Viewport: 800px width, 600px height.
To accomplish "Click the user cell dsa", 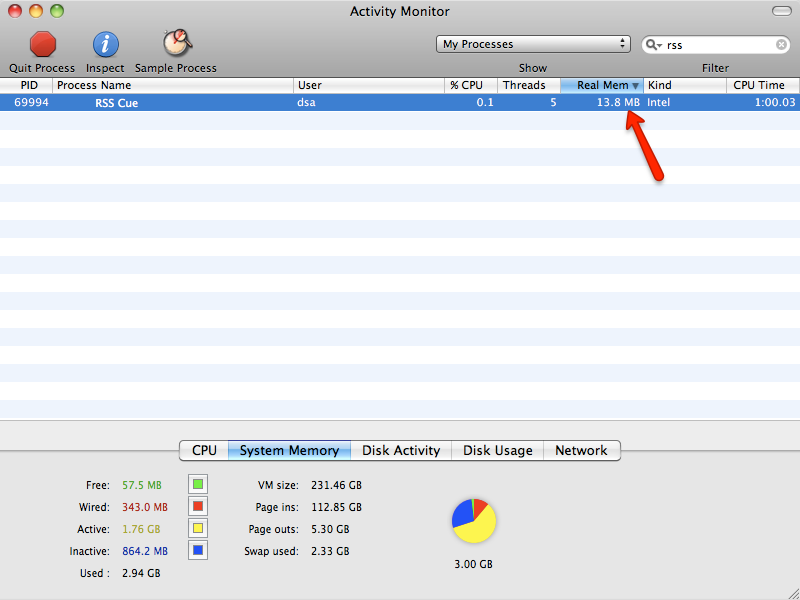I will pos(307,103).
